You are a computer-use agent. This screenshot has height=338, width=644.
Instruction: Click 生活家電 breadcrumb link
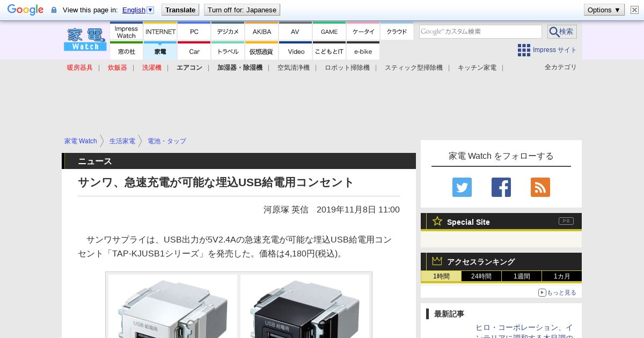(122, 141)
